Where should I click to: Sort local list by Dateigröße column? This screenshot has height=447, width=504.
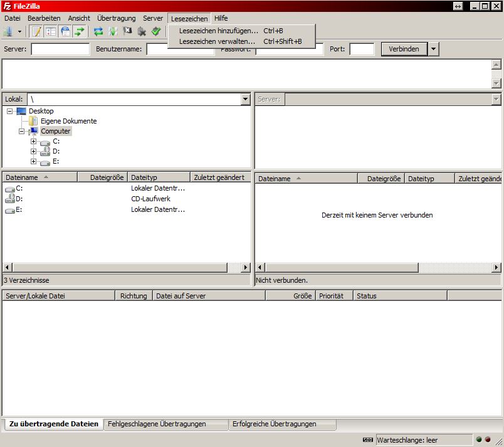103,177
